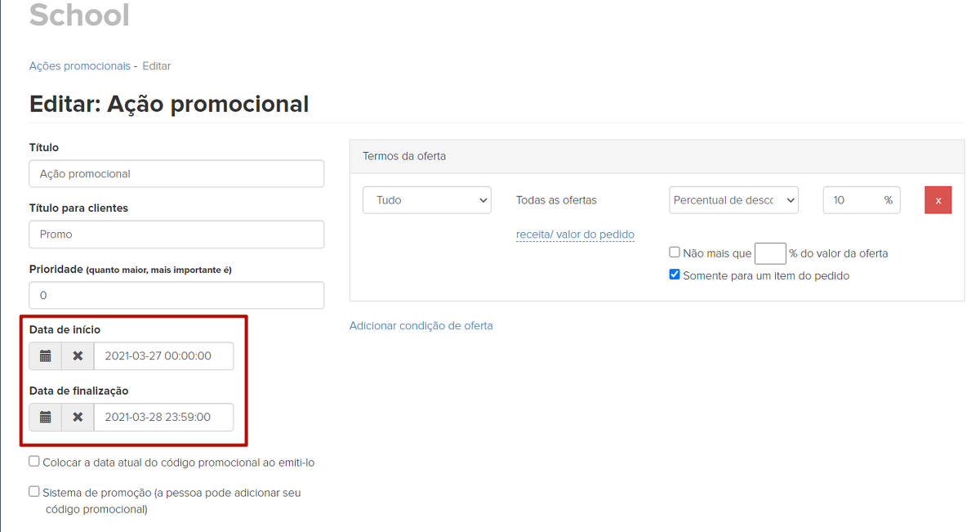Viewport: 980px width, 532px height.
Task: Click the discount value field showing 10
Action: point(853,200)
